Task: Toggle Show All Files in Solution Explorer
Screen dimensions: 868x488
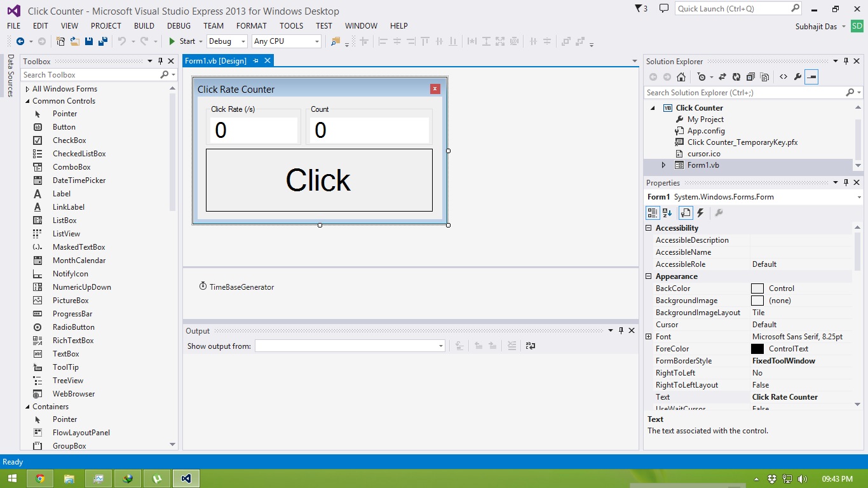Action: tap(765, 76)
